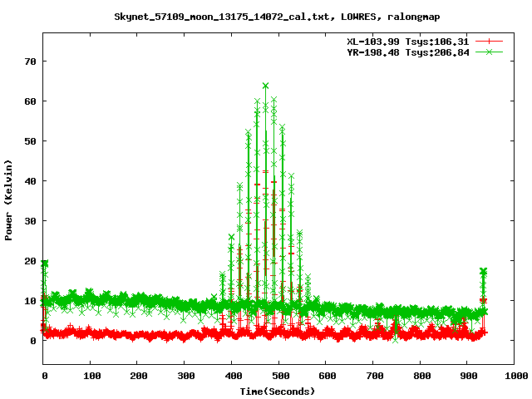This screenshot has width=532, height=399.
Task: Click the highest green peak marker near 64 Kelvin
Action: coord(266,86)
